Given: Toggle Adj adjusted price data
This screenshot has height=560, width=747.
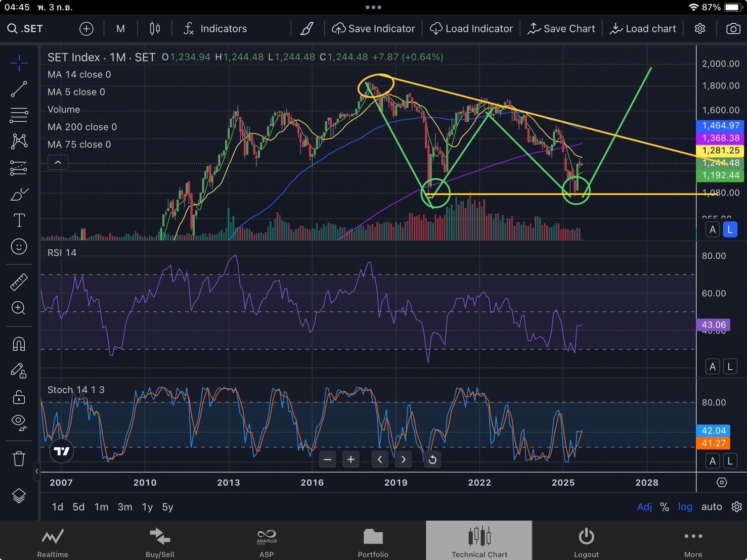Looking at the screenshot, I should [644, 507].
